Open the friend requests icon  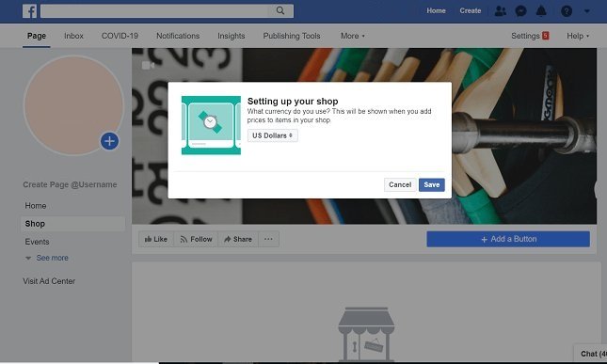500,11
